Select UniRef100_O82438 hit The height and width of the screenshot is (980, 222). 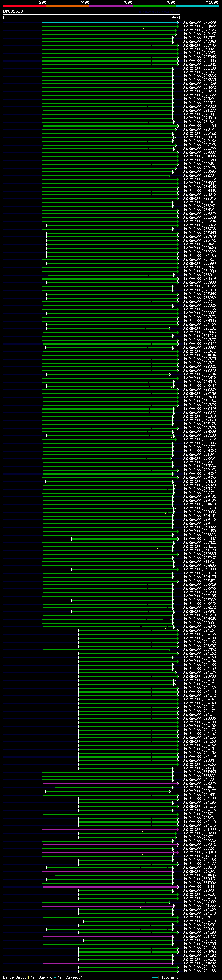pyautogui.click(x=199, y=397)
